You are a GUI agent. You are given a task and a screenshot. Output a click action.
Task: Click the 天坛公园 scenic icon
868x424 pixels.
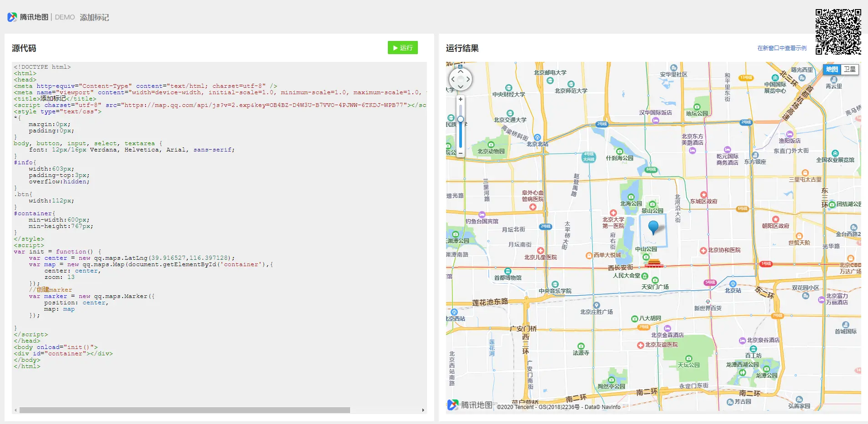(688, 358)
